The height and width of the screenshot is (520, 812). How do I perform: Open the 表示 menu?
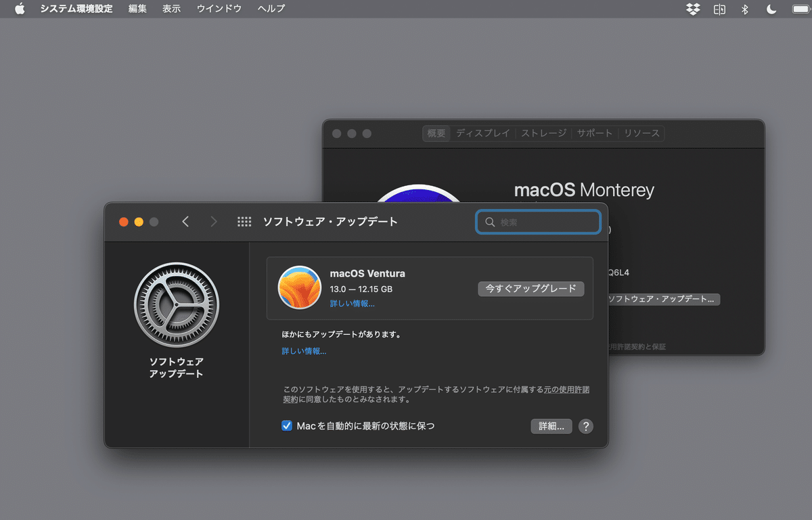171,9
